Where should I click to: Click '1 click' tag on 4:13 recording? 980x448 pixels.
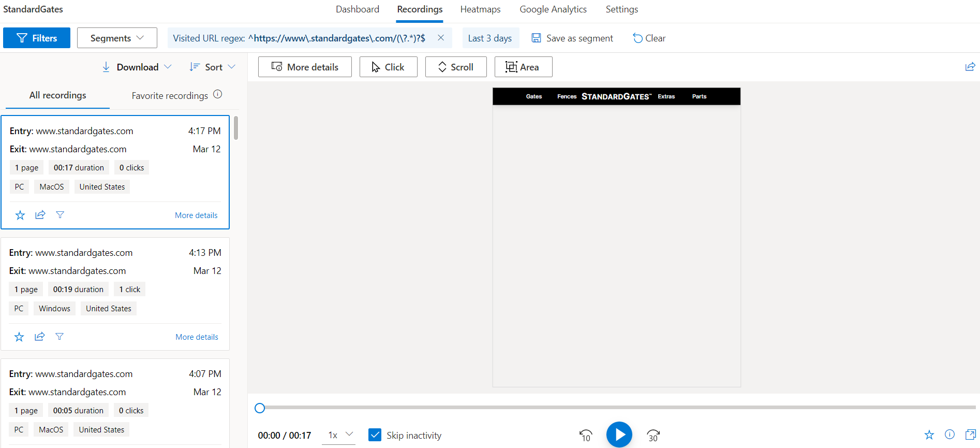(130, 290)
